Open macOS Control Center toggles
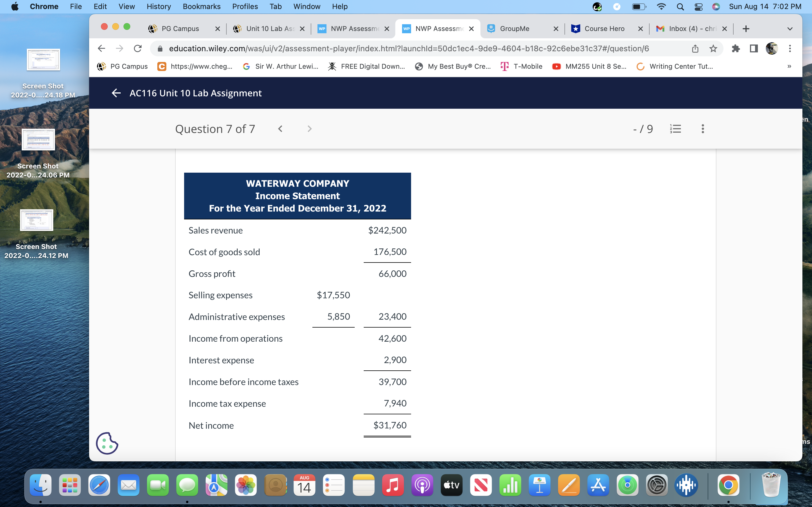Viewport: 812px width, 507px height. coord(698,7)
